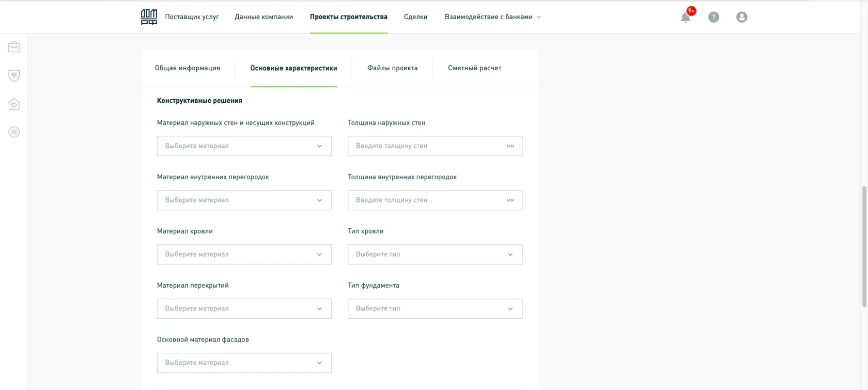Expand the Взаимодействие с банками menu
The height and width of the screenshot is (390, 868).
pos(492,17)
